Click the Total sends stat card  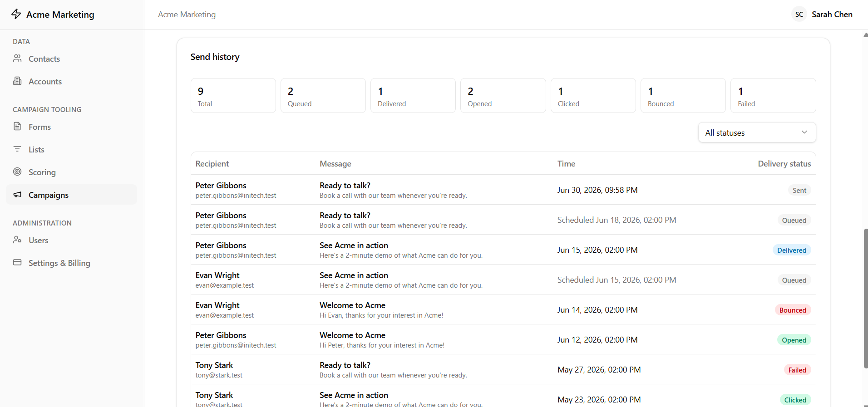pyautogui.click(x=233, y=95)
